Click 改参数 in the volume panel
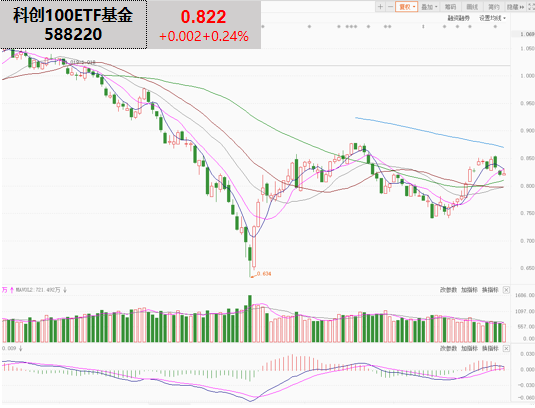This screenshot has height=408, width=535. [x=448, y=290]
